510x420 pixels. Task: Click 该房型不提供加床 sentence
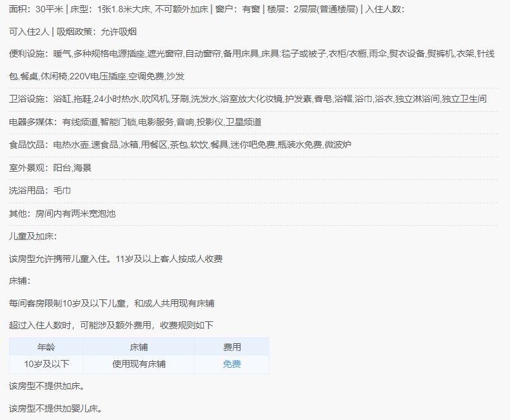(47, 386)
